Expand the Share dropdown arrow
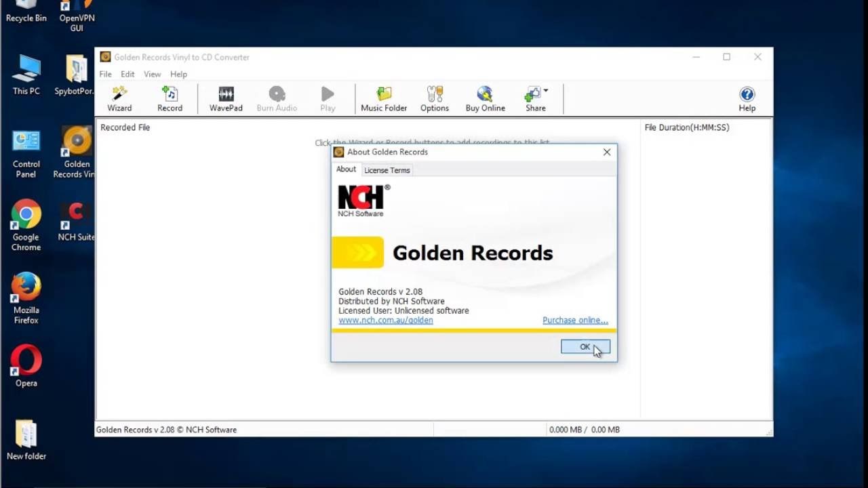868x488 pixels. point(546,91)
